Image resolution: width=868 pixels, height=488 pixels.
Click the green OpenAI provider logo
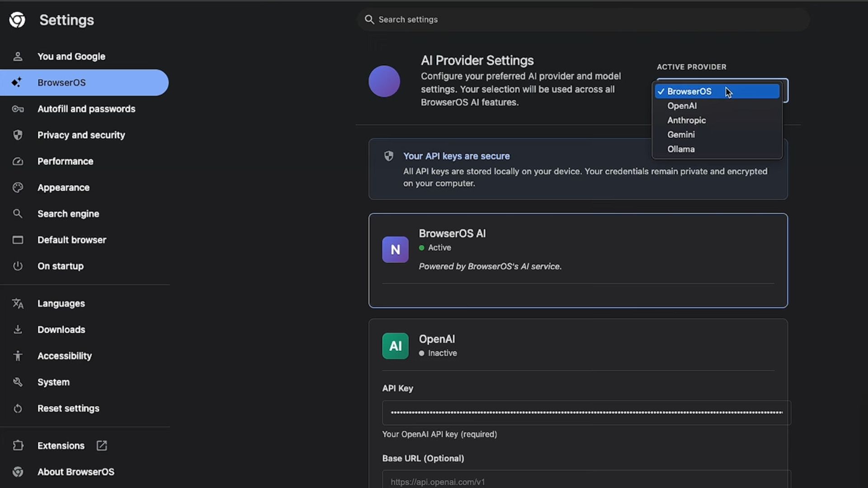click(x=395, y=346)
